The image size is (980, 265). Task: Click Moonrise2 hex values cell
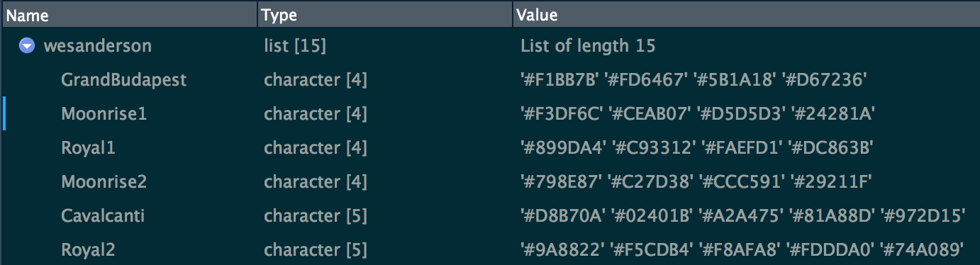tap(694, 182)
